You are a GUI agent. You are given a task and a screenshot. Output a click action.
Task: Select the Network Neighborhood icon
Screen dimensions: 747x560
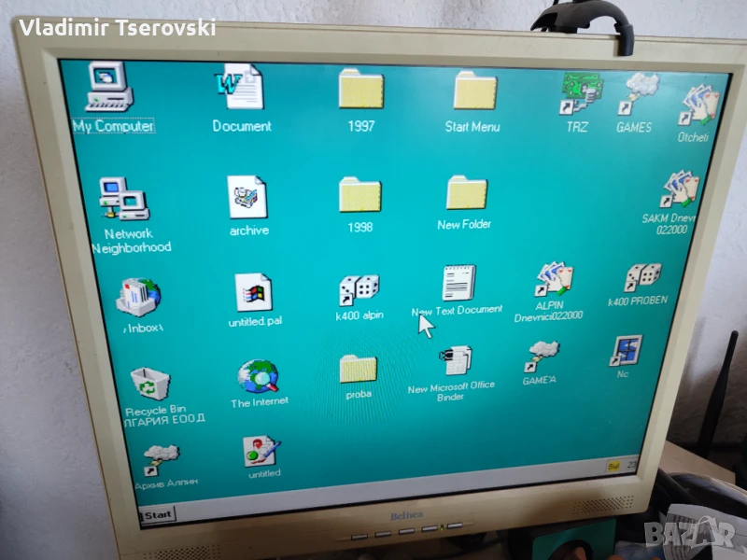[124, 199]
